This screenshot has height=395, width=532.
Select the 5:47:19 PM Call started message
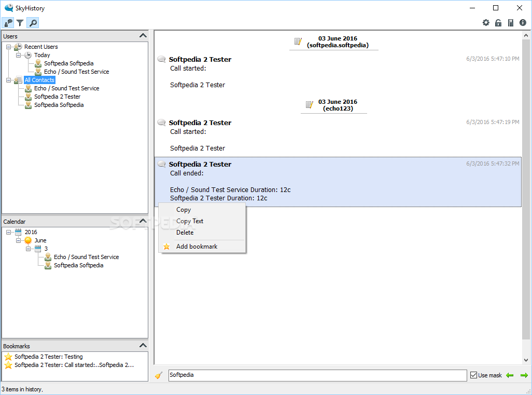[x=338, y=135]
